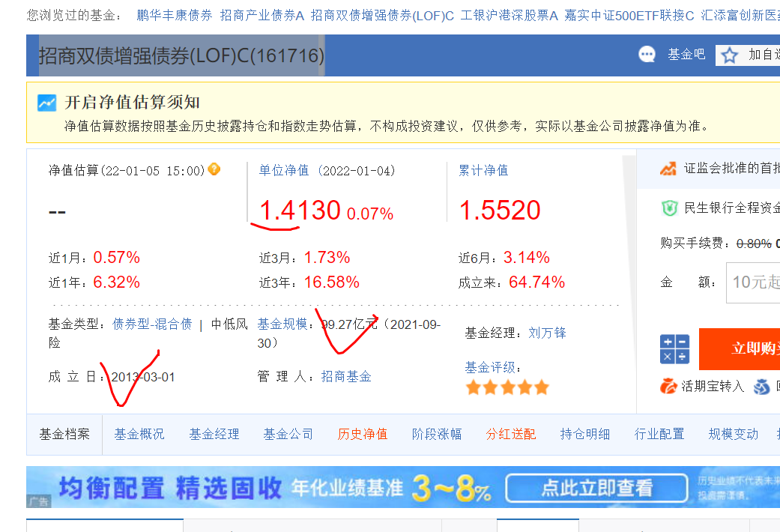Viewport: 780px width, 532px height.
Task: Select the 分红送配 tab
Action: [x=511, y=435]
